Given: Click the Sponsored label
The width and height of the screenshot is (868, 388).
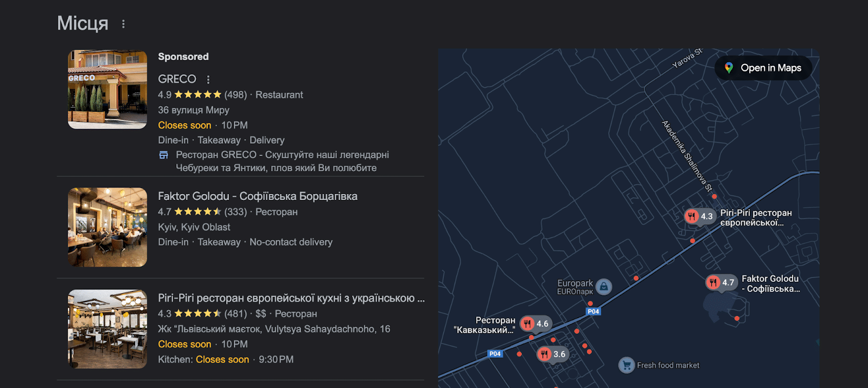Looking at the screenshot, I should point(183,56).
